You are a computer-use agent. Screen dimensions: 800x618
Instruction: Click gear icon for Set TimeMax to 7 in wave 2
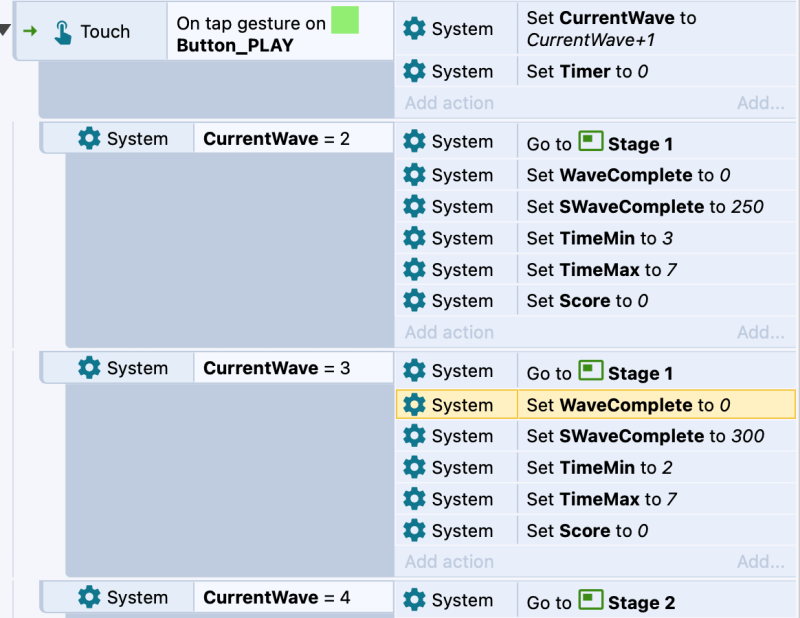[x=414, y=269]
